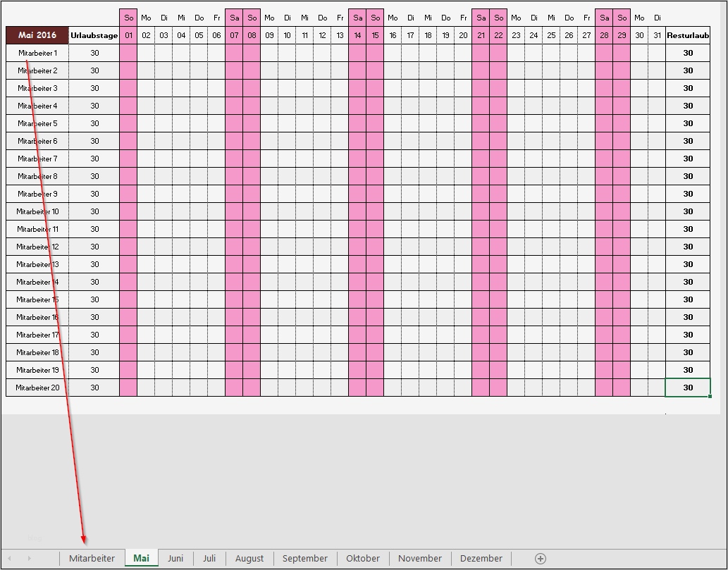Select the Mai 2016 header cell

pos(37,35)
